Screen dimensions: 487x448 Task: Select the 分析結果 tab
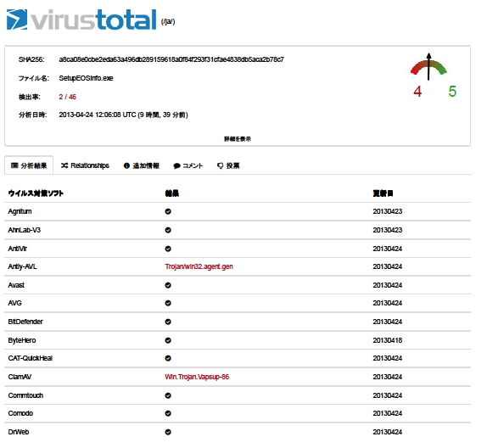29,165
